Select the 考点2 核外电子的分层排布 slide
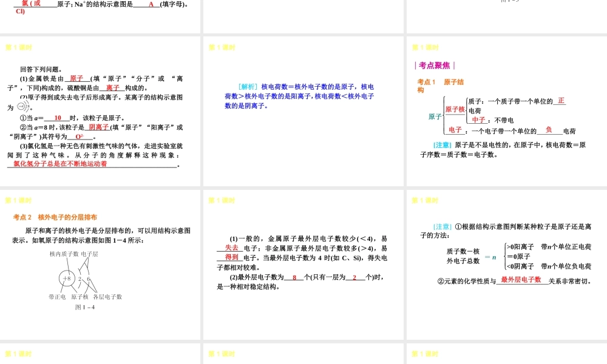Screen dimensions: 607x364 (100, 265)
